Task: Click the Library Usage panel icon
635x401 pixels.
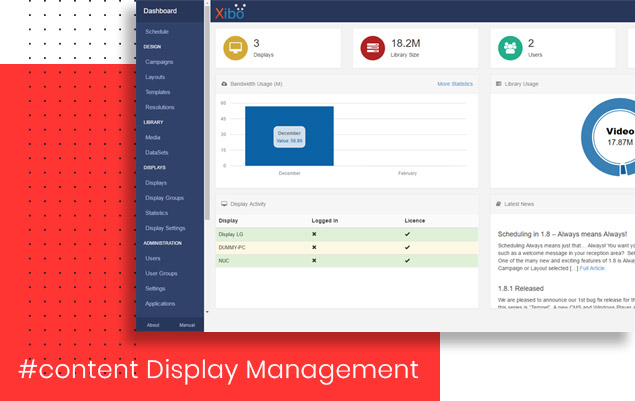Action: coord(499,84)
